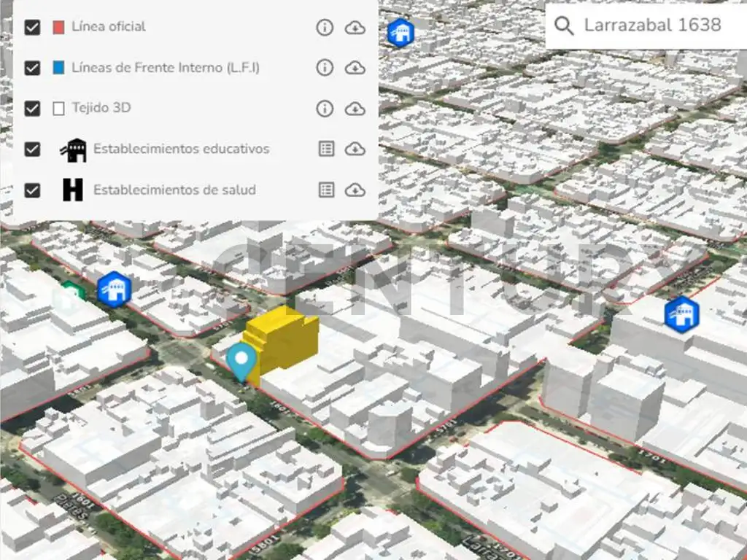The width and height of the screenshot is (747, 560).
Task: Show info for Líneas de Frente Interno
Action: [x=325, y=68]
